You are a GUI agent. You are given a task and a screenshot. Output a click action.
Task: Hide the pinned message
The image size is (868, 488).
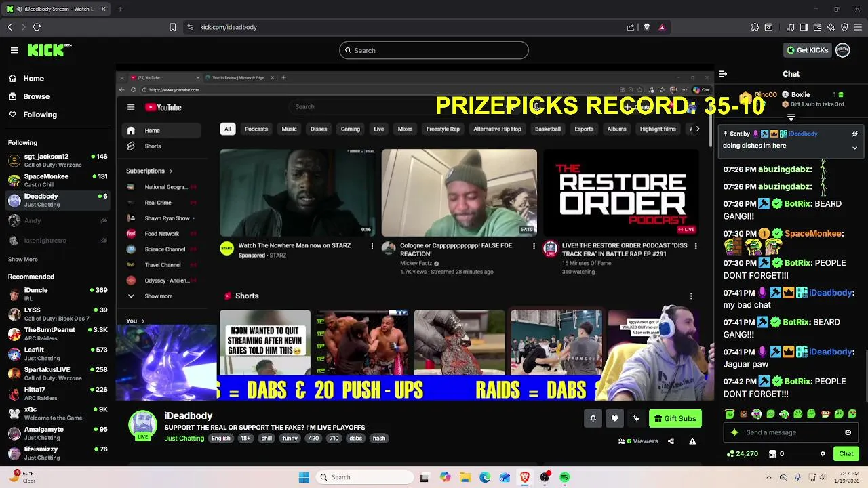(854, 134)
